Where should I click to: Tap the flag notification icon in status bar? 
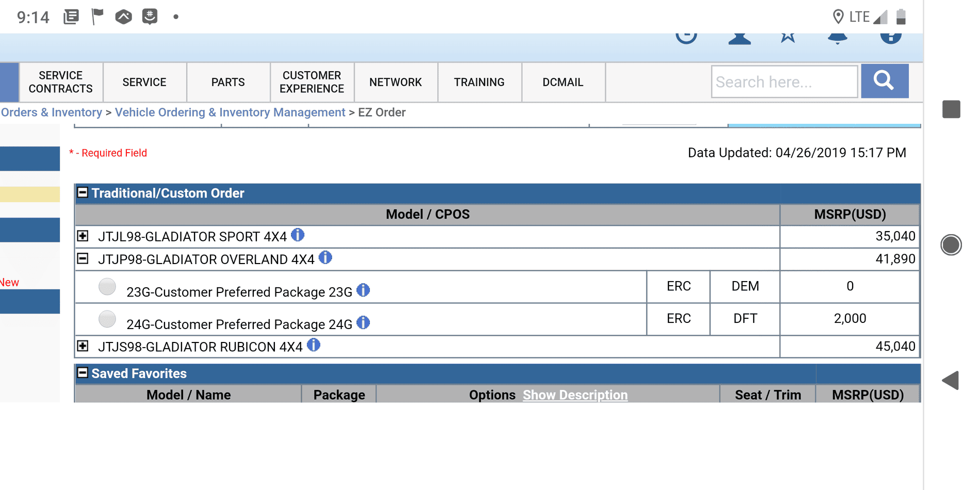pyautogui.click(x=97, y=17)
